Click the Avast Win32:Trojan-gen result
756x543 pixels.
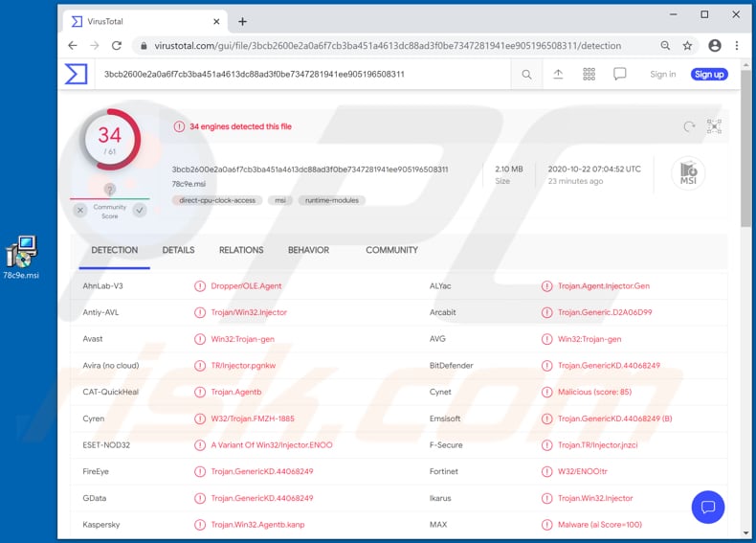(242, 339)
